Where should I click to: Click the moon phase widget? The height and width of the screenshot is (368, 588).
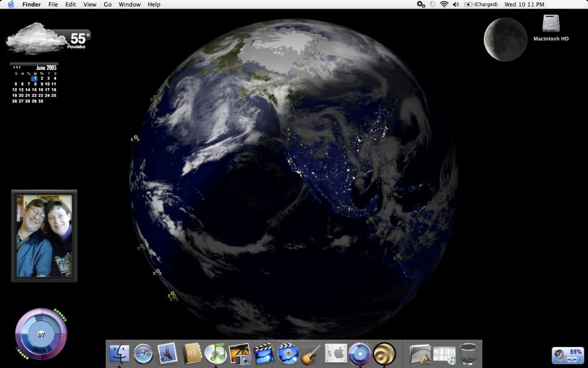(506, 39)
